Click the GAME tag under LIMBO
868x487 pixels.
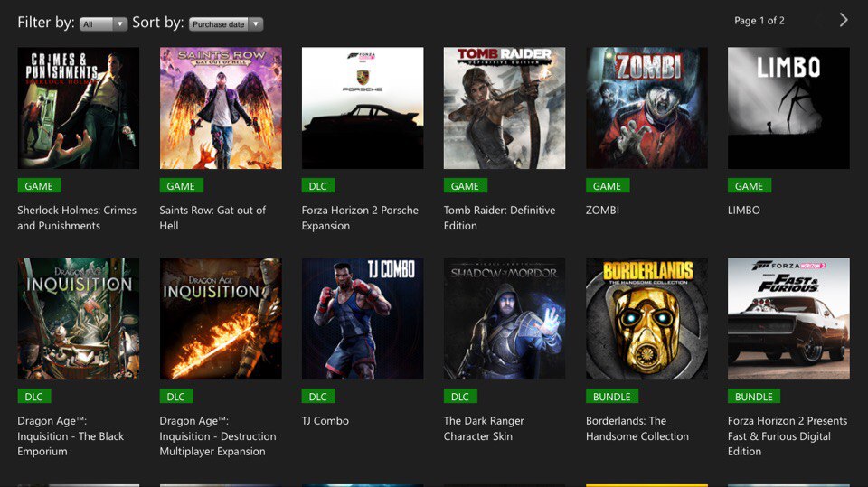click(749, 186)
